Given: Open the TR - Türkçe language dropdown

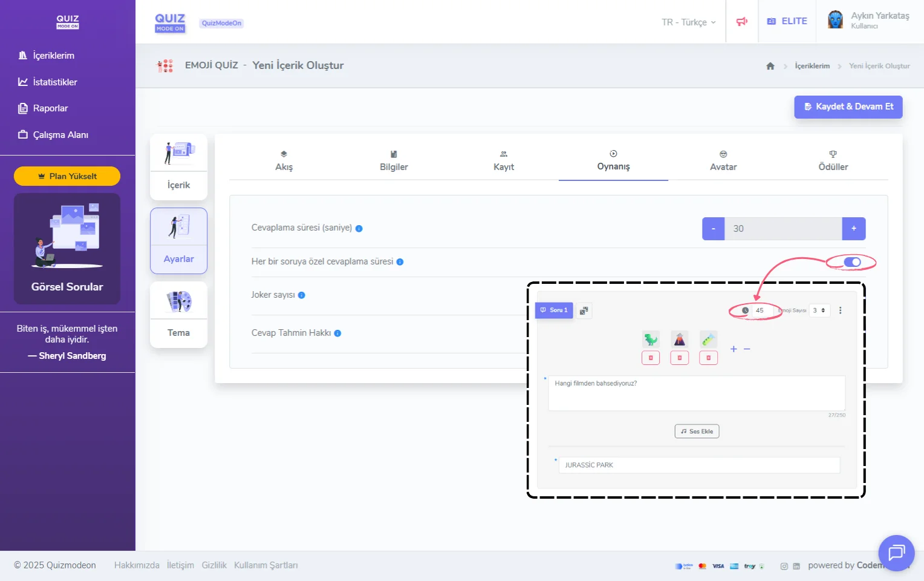Looking at the screenshot, I should coord(688,22).
